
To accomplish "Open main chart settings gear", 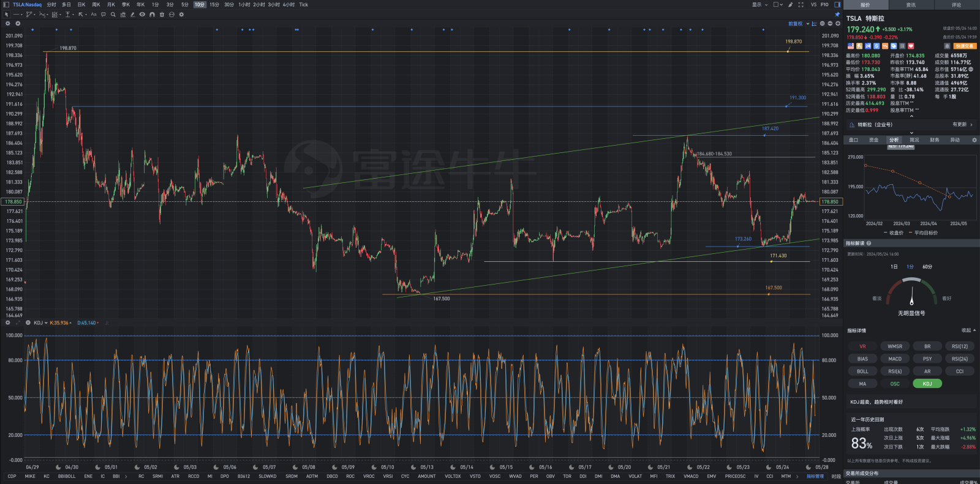I will pos(8,23).
